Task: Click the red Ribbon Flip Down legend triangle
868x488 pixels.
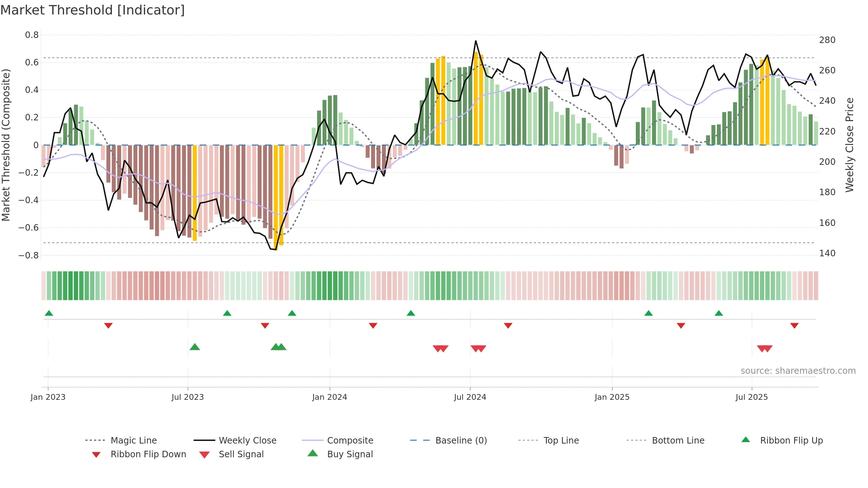Action: coord(96,455)
